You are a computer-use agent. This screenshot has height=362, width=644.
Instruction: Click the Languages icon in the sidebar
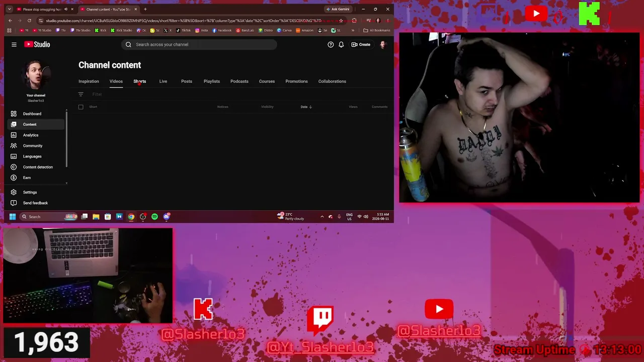(x=14, y=156)
